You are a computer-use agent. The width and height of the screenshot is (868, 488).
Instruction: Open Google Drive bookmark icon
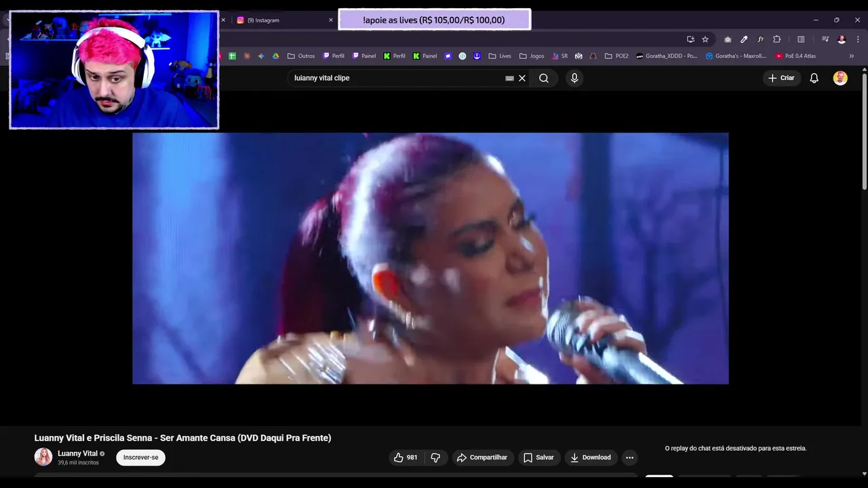tap(276, 56)
